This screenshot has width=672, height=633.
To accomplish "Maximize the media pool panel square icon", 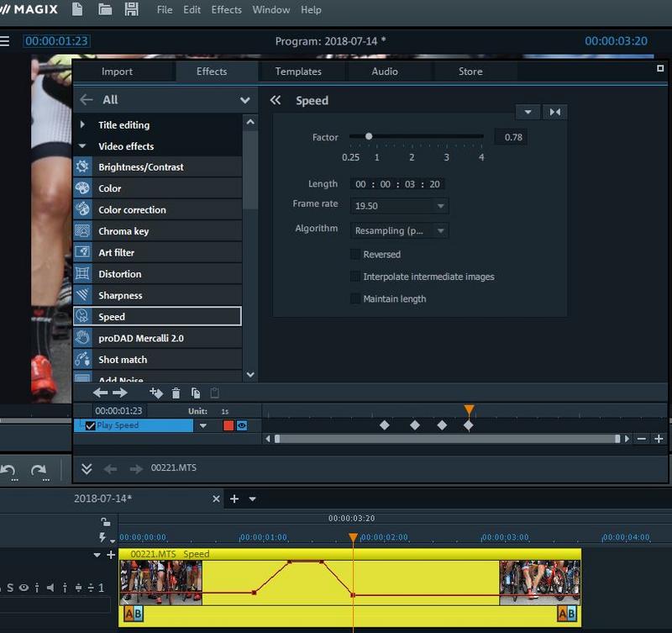I will [660, 69].
